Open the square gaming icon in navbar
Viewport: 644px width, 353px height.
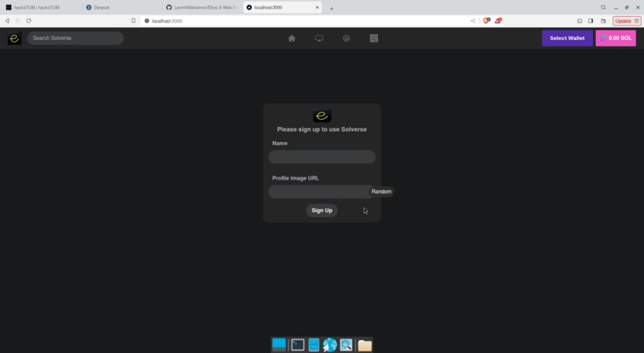click(374, 38)
